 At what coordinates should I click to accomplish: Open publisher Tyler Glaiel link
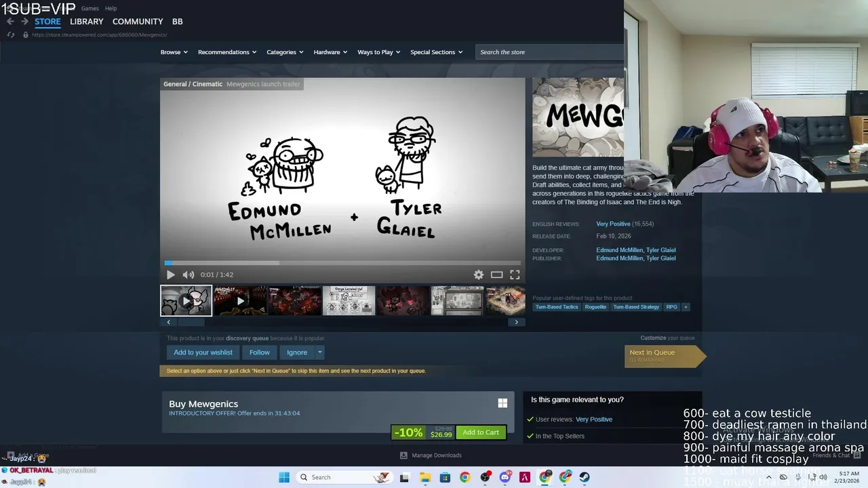[x=660, y=258]
